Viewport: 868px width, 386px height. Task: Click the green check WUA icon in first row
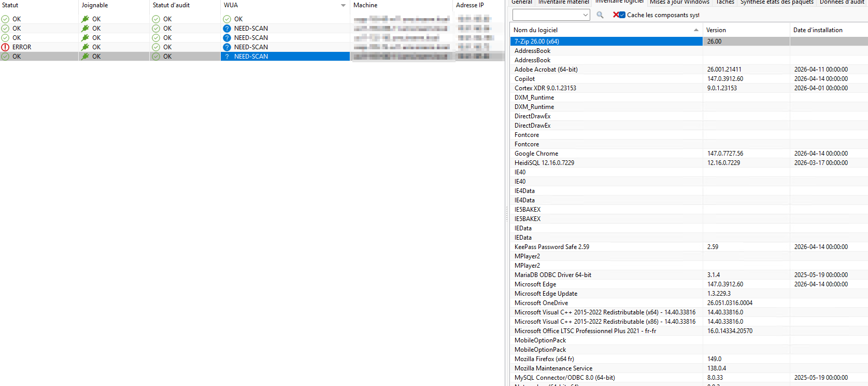[227, 19]
